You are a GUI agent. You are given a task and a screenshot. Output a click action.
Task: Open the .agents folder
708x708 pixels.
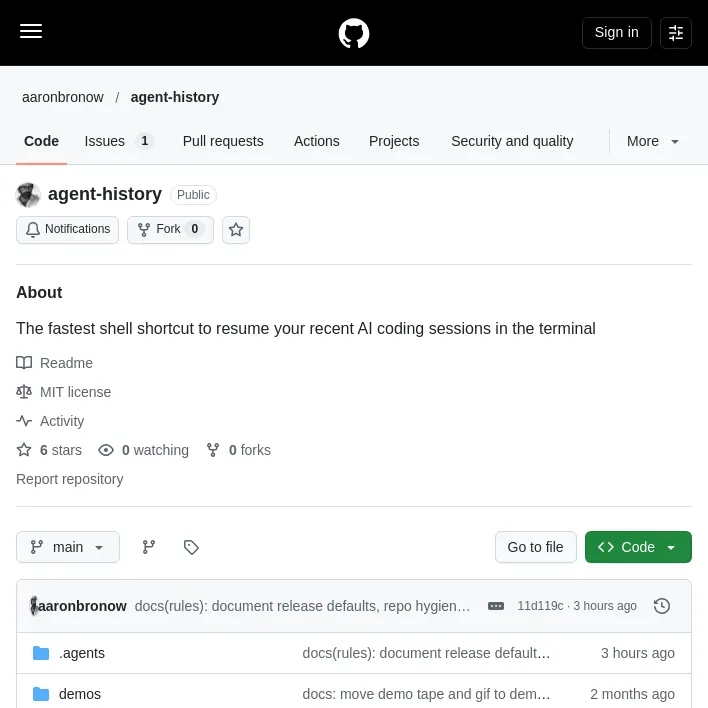(82, 653)
